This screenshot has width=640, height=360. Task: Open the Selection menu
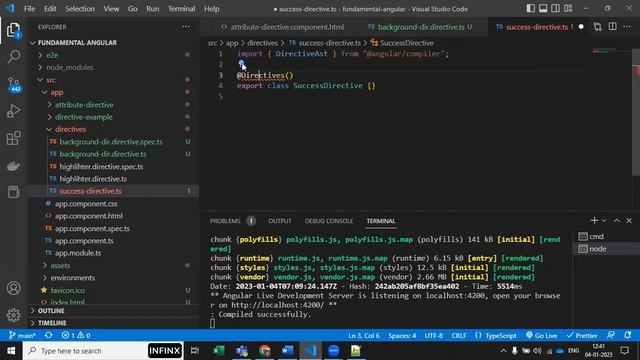pyautogui.click(x=80, y=9)
